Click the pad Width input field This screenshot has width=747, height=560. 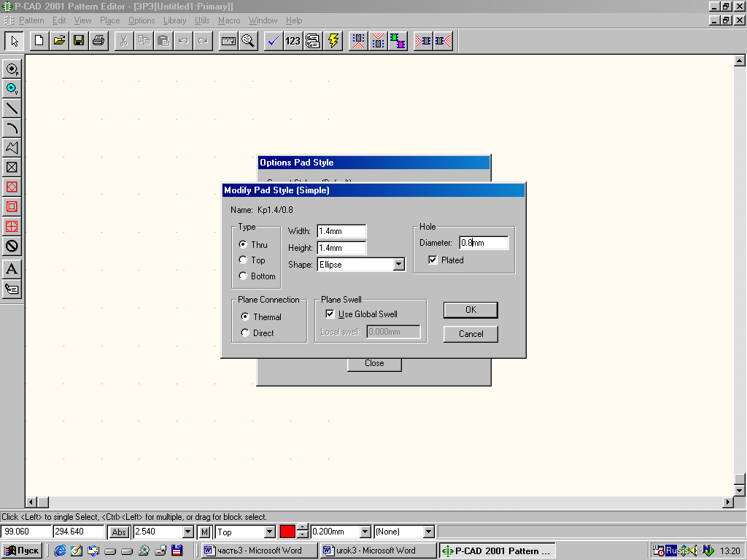341,231
